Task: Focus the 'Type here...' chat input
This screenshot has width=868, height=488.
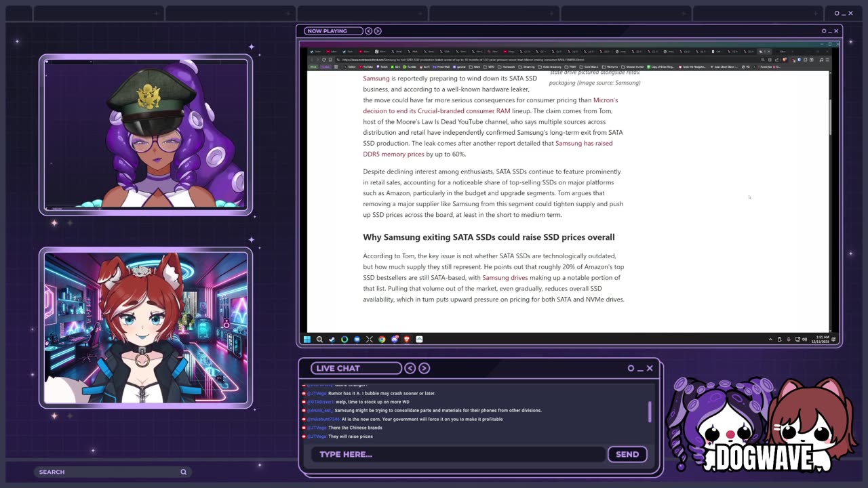Action: pyautogui.click(x=458, y=454)
